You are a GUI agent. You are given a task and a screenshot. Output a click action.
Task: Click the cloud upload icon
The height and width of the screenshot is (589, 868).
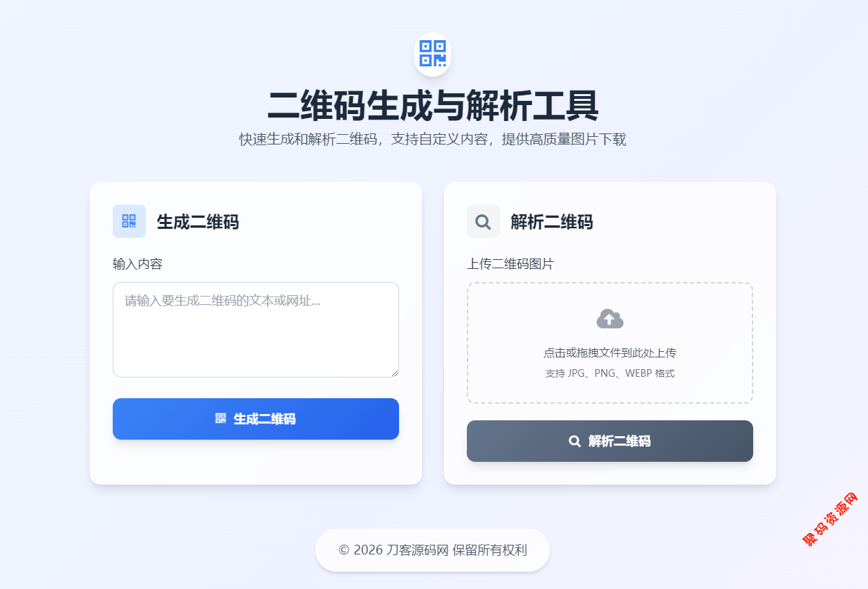coord(610,319)
